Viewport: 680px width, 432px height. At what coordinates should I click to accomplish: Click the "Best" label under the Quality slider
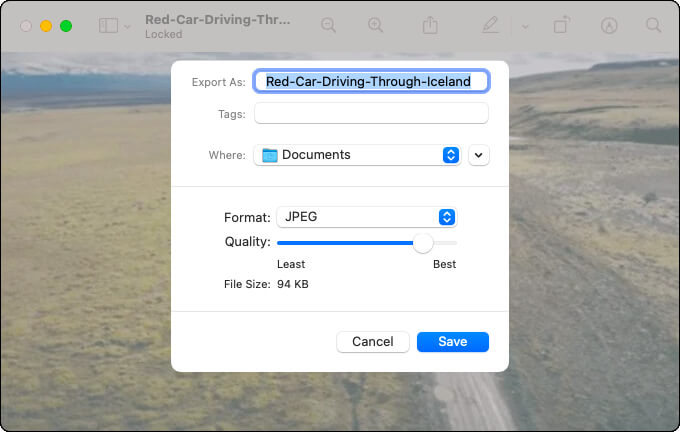click(x=445, y=264)
